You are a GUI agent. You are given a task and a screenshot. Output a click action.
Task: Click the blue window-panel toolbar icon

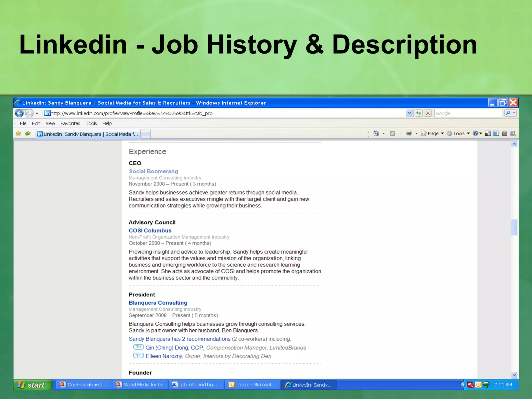[x=496, y=134]
